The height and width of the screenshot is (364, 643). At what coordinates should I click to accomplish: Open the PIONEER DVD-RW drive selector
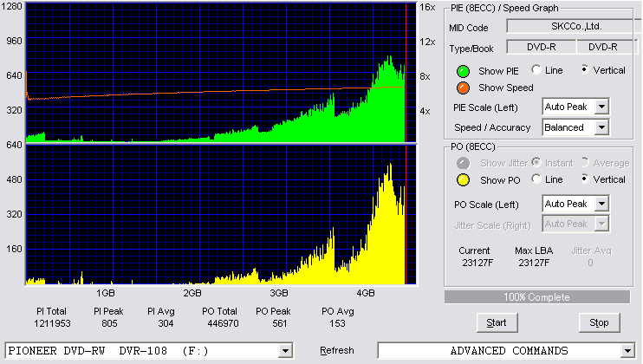(285, 351)
